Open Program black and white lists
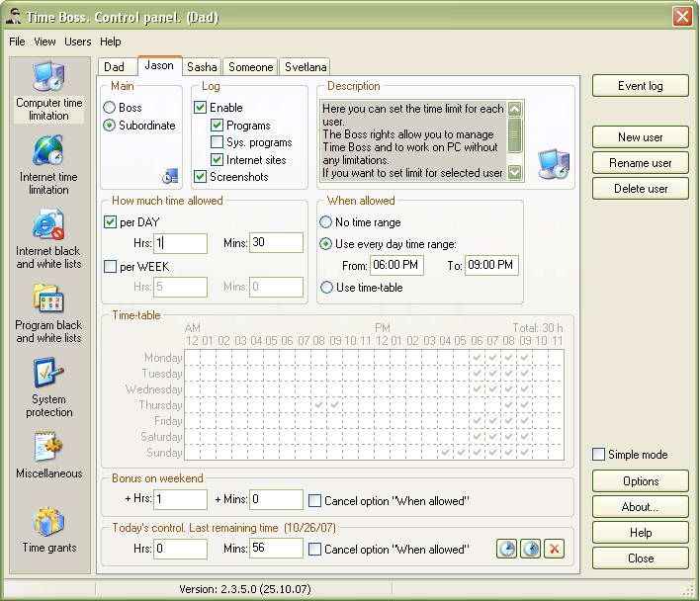This screenshot has width=700, height=601. point(48,313)
